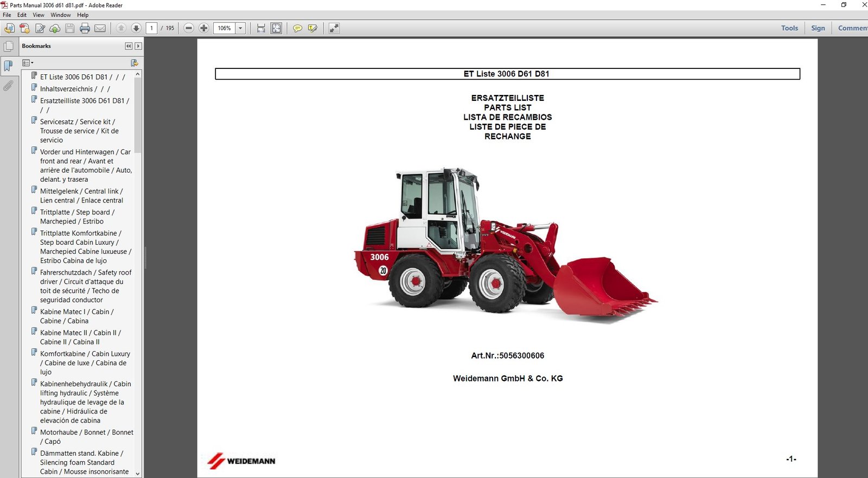Add a sticky note comment

click(x=297, y=28)
